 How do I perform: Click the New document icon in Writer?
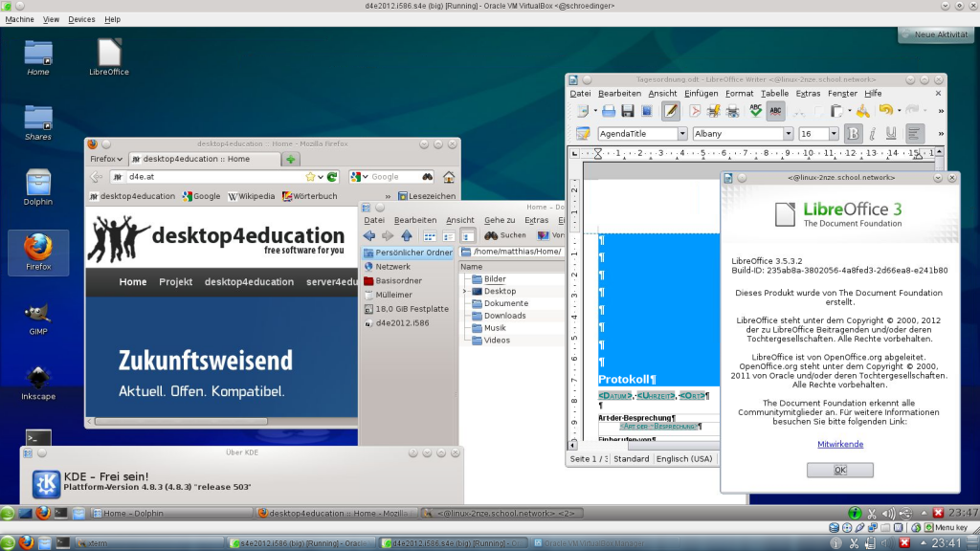(583, 111)
